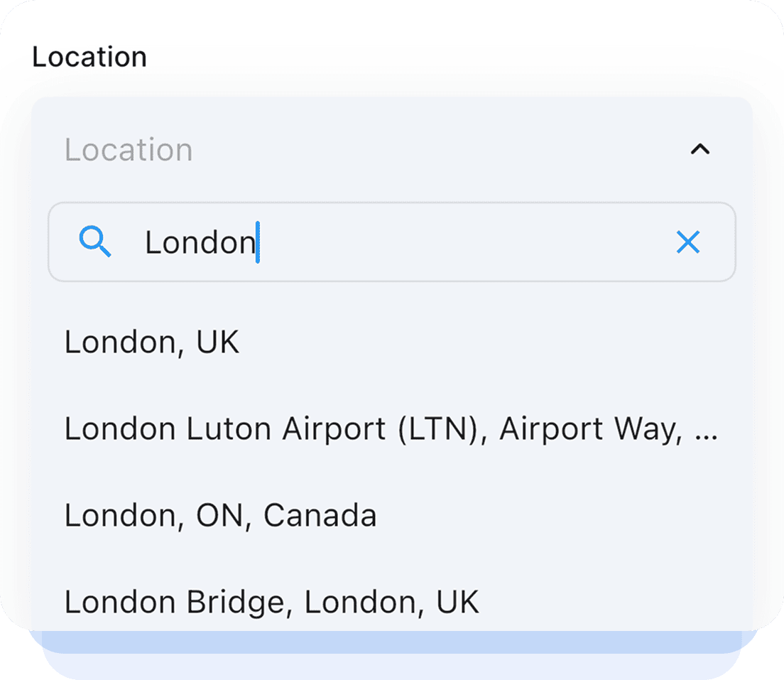The image size is (784, 680).
Task: Click the Location heading label at top
Action: pyautogui.click(x=89, y=57)
